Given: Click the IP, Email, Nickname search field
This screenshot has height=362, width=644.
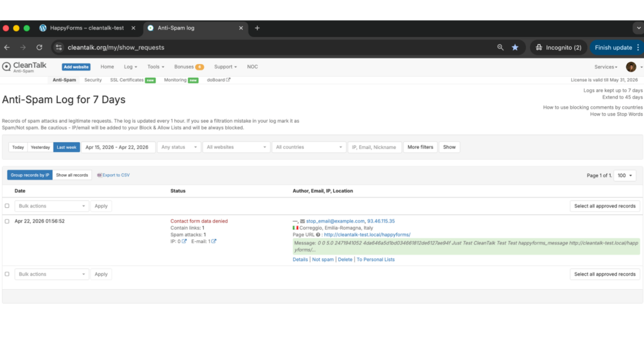Looking at the screenshot, I should tap(375, 146).
